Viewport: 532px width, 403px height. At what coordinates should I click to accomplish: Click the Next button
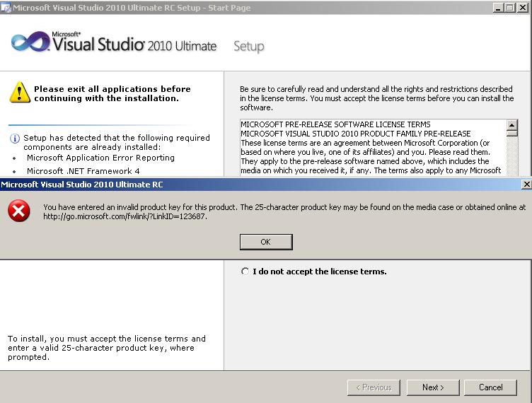point(433,387)
